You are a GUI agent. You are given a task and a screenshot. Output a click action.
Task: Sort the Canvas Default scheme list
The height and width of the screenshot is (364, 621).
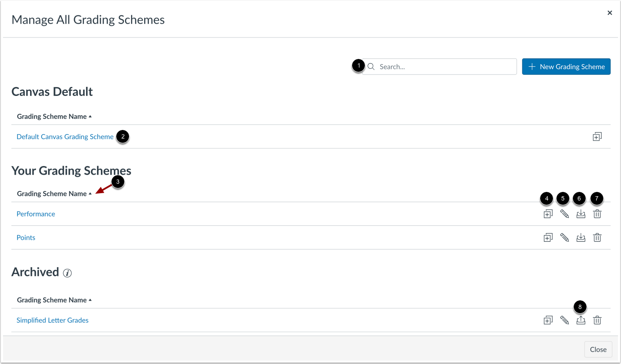(x=54, y=116)
